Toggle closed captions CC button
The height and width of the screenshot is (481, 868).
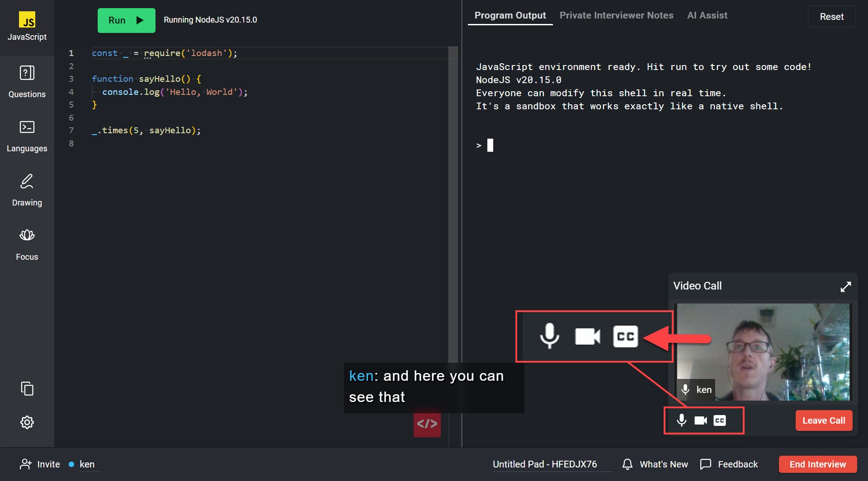point(719,420)
